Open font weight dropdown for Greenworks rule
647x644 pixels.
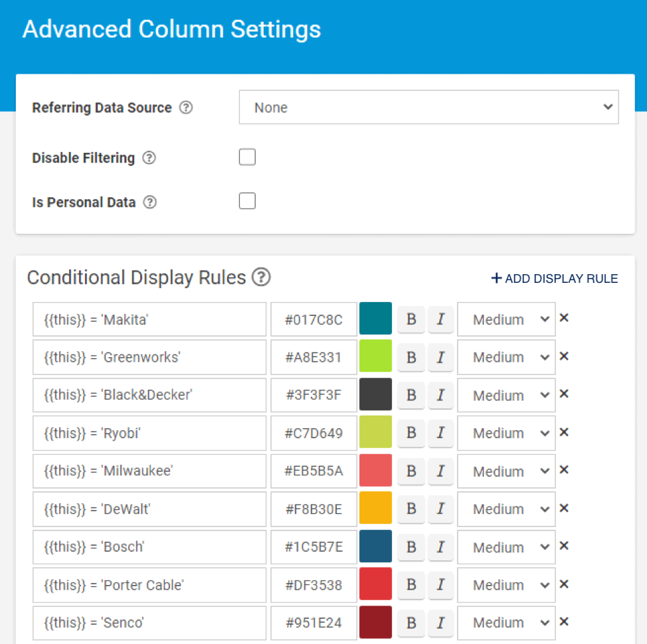pyautogui.click(x=506, y=357)
